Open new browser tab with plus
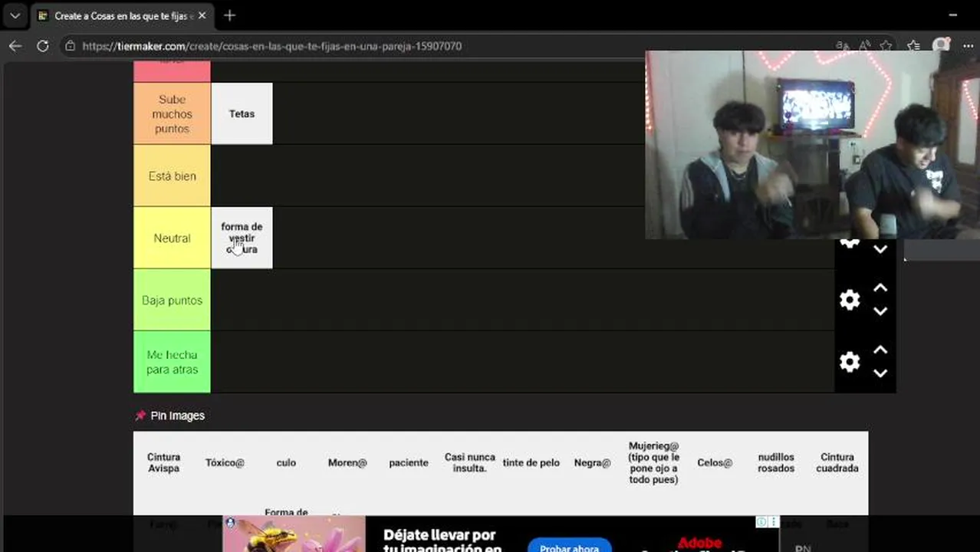 229,15
